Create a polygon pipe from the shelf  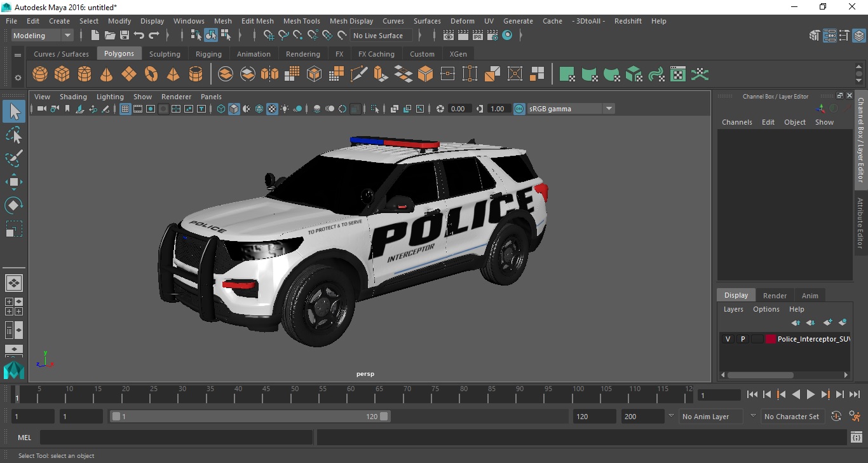pyautogui.click(x=196, y=74)
